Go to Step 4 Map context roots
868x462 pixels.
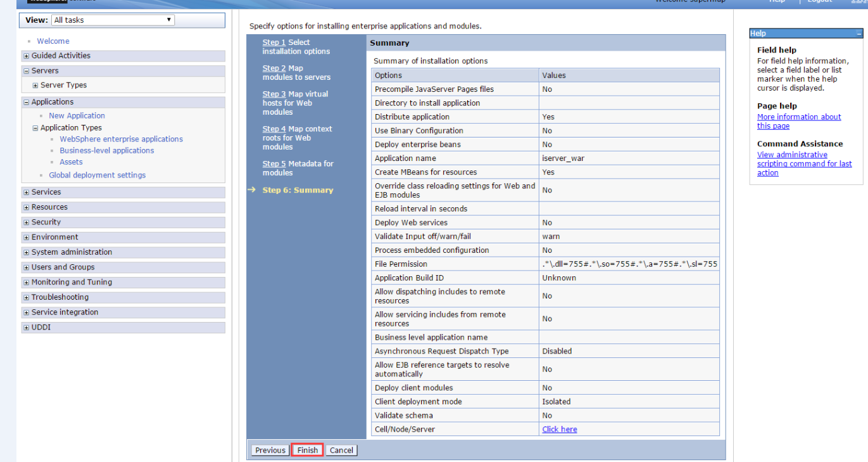(x=274, y=129)
